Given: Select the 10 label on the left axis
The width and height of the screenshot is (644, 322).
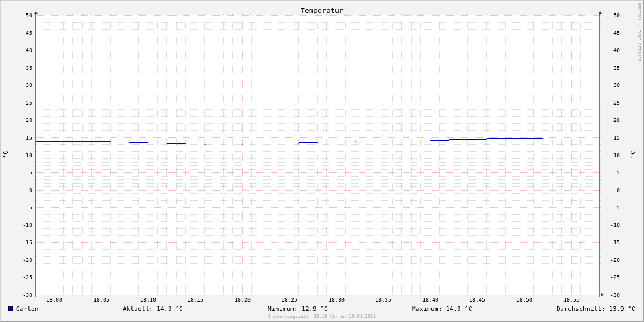Looking at the screenshot, I should point(29,155).
